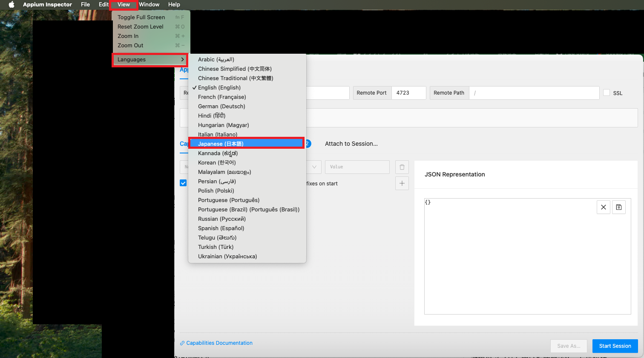Save JSON with the floppy disk icon
The image size is (644, 358).
coord(619,207)
